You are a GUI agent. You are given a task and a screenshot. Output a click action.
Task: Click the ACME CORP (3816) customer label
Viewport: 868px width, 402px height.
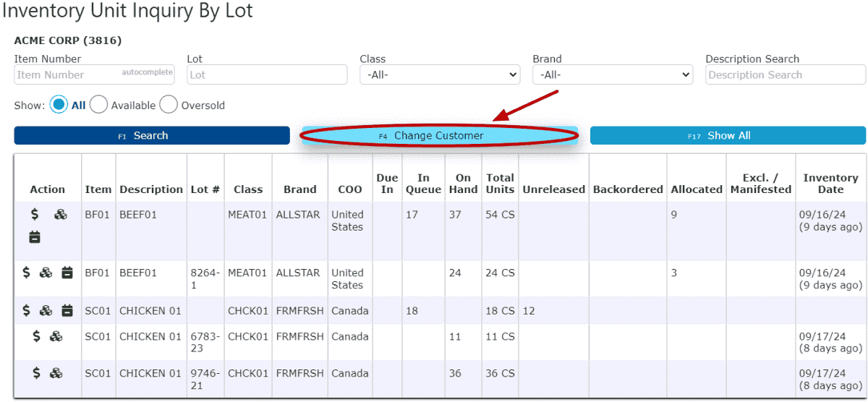[x=68, y=40]
